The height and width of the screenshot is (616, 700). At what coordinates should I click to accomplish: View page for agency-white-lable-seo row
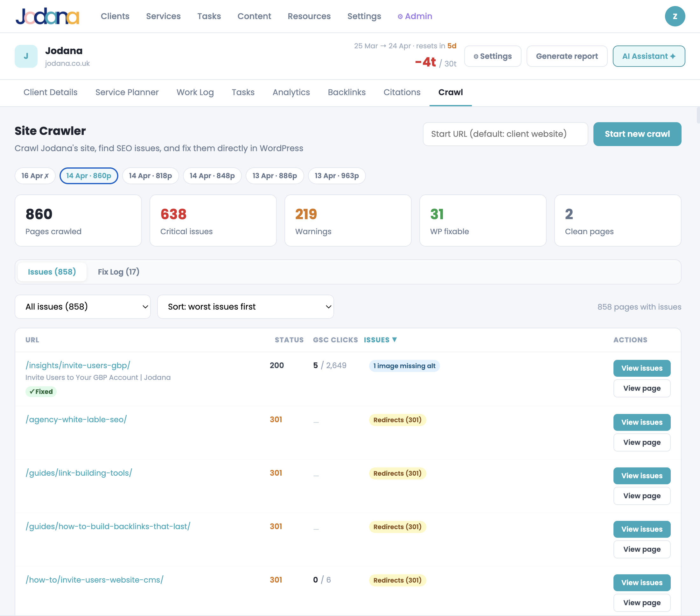click(642, 442)
